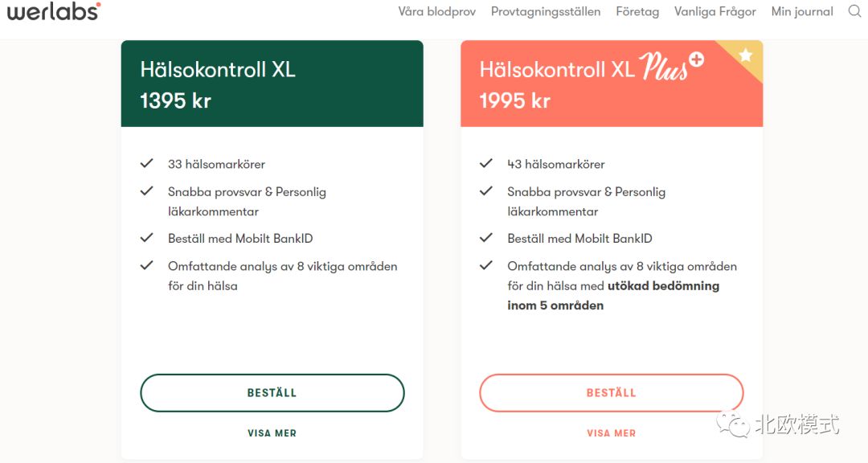Click left card's Beställ med Mobilt BankID checkmark
Screen dimensions: 868x463
coord(146,238)
